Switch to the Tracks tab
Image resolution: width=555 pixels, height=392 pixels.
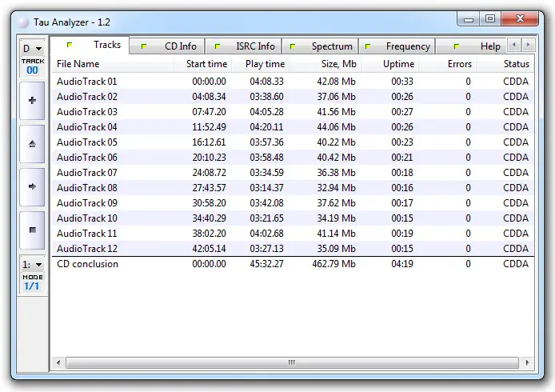pos(90,45)
